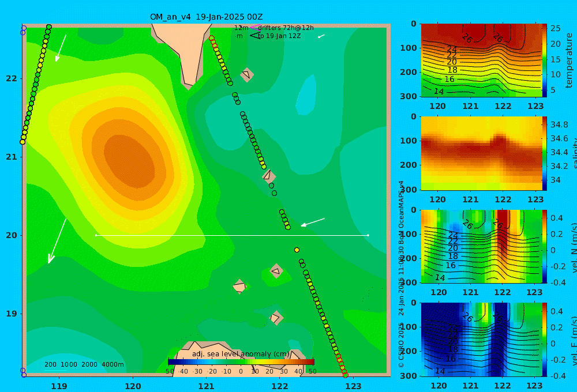Click the title 'OM_an_v4 19-Jan-2025 00Z'
Screen dimensions: 577x392
pos(206,17)
